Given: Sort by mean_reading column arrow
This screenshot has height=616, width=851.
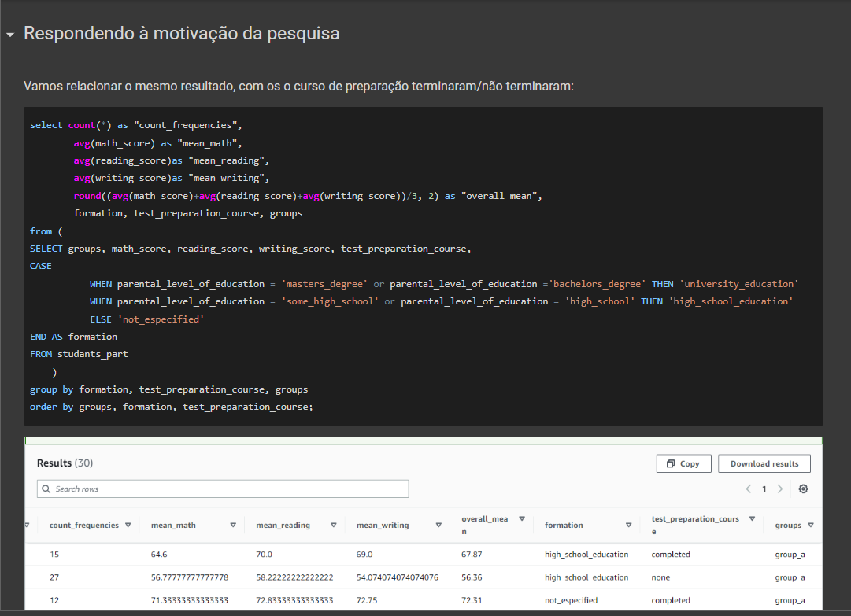Looking at the screenshot, I should point(333,525).
